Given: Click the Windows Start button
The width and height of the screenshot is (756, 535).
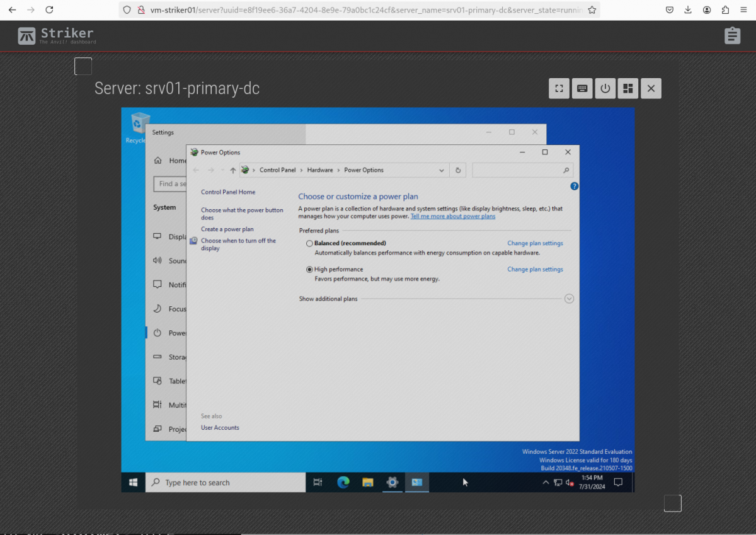Looking at the screenshot, I should [134, 483].
